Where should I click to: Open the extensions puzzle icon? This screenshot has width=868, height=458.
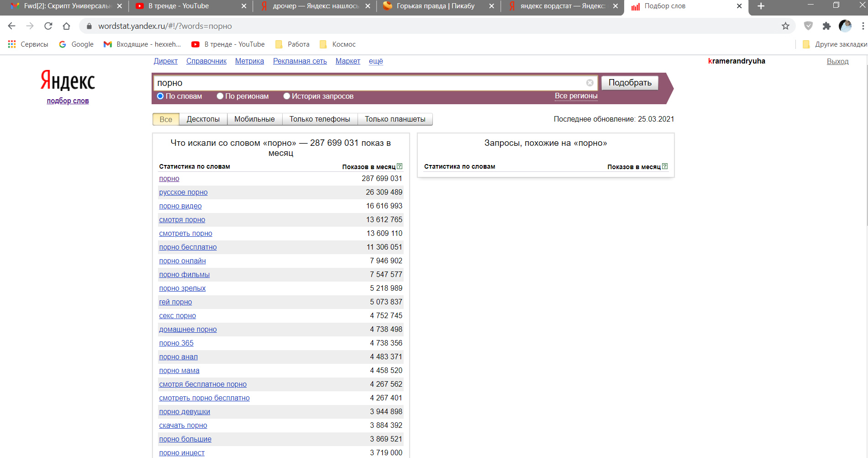[x=826, y=26]
